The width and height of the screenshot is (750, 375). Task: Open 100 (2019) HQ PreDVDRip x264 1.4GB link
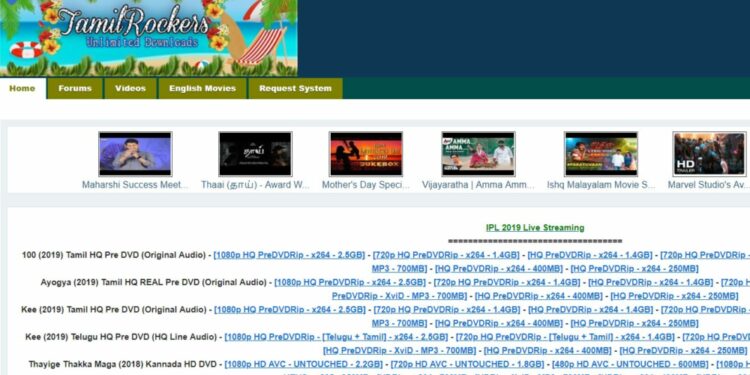pyautogui.click(x=590, y=255)
